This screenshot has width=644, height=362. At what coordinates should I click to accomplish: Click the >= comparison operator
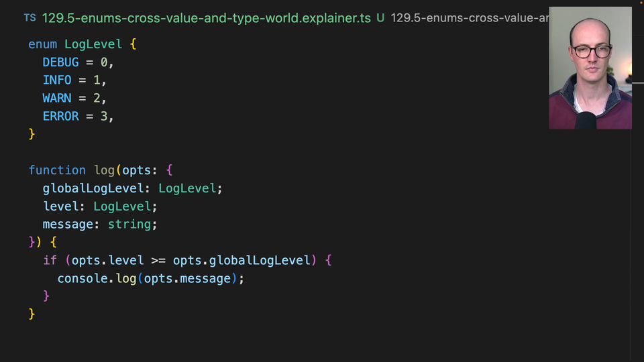[158, 260]
